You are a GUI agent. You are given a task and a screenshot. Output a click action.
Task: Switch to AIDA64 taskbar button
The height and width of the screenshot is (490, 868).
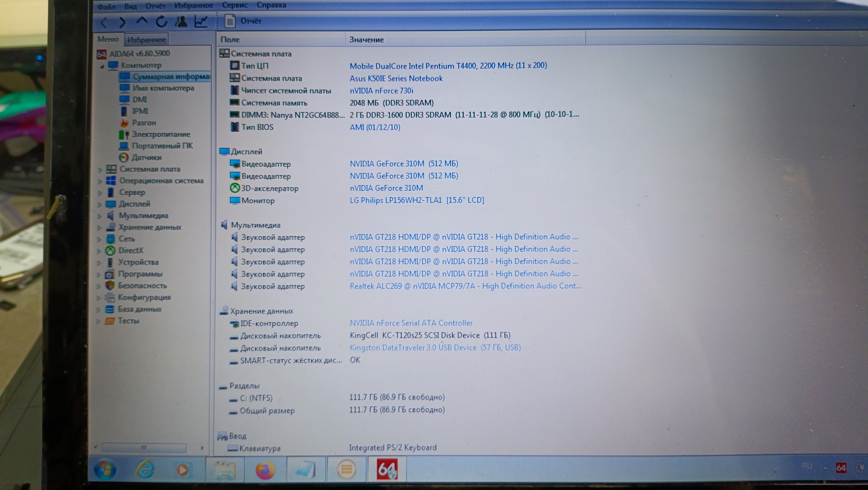pos(387,469)
